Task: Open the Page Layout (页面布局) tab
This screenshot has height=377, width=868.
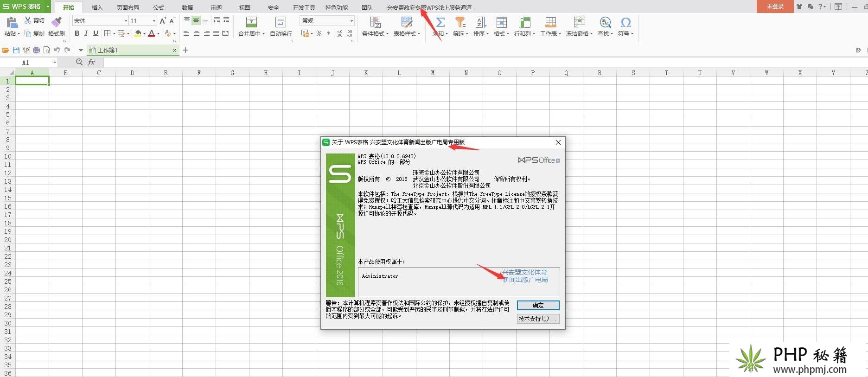Action: tap(128, 7)
